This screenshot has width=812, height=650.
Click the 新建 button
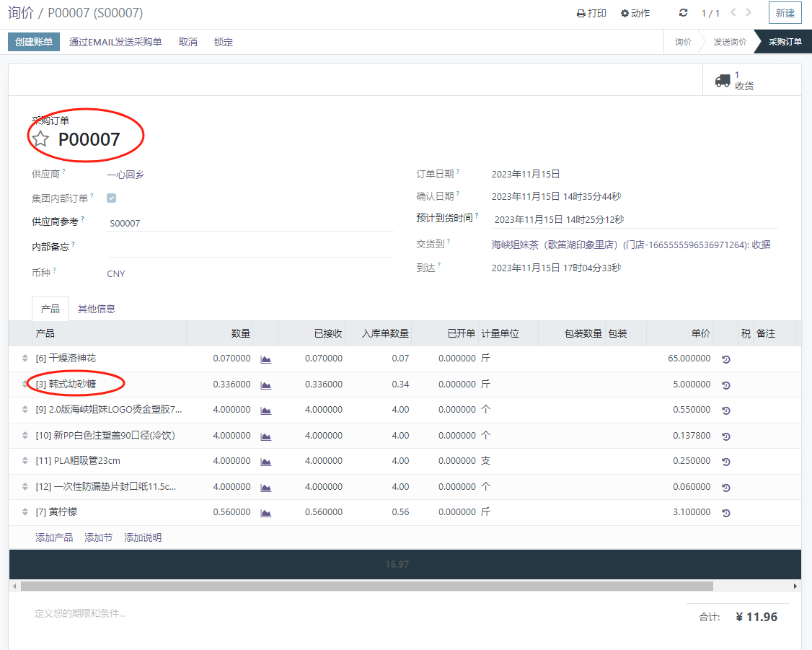785,13
